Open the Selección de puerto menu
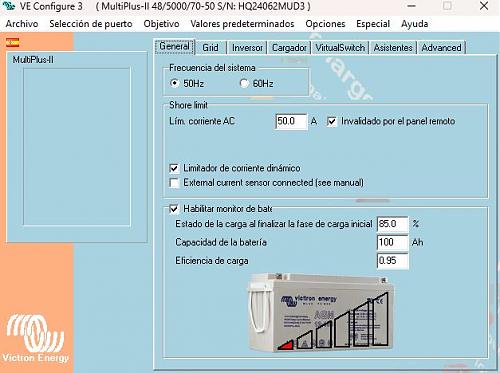Viewport: 500px width, 373px height. coord(91,24)
